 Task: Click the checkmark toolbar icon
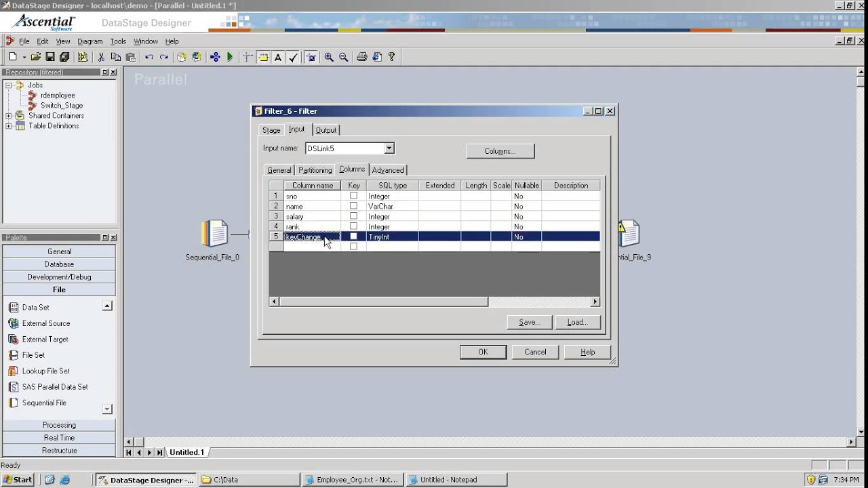[293, 58]
